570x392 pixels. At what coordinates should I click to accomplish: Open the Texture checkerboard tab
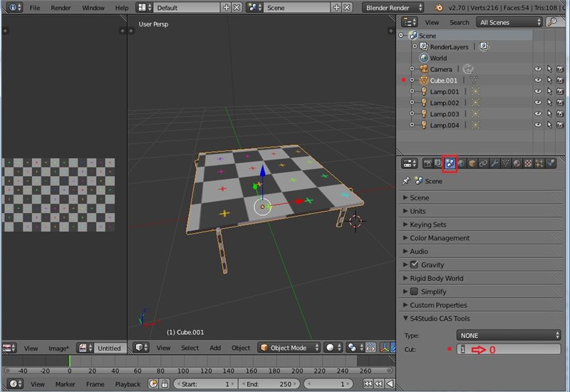pyautogui.click(x=528, y=163)
